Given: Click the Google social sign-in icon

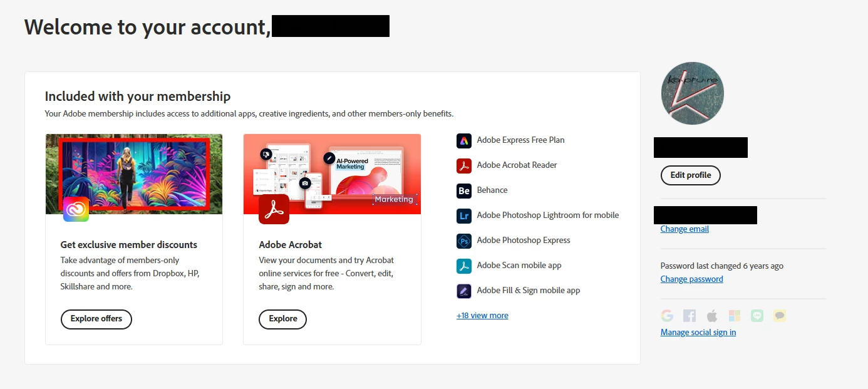Looking at the screenshot, I should 667,316.
